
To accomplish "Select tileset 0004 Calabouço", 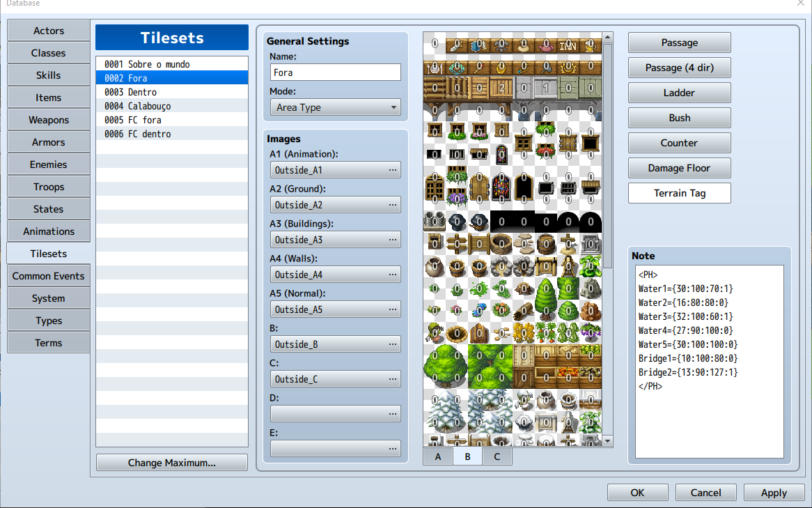I will (x=172, y=106).
